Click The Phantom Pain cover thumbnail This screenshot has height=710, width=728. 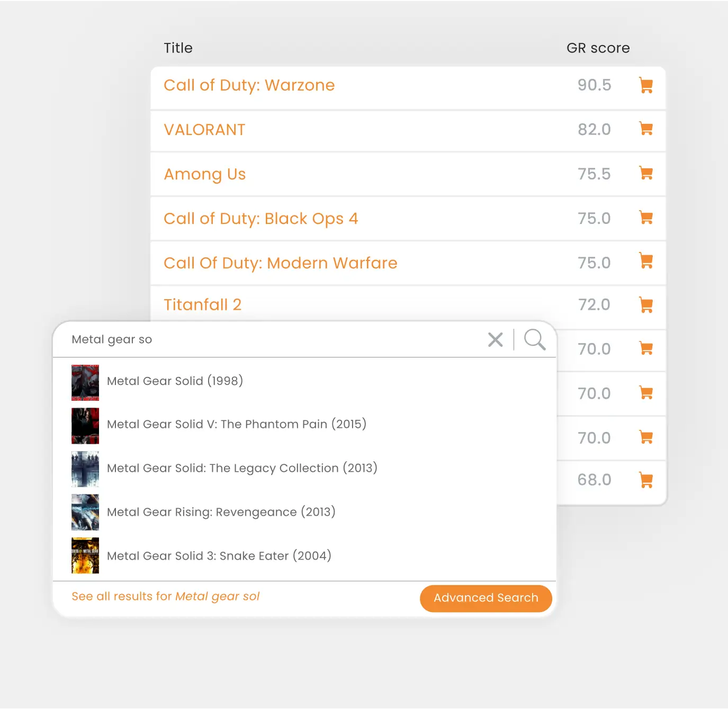(85, 426)
